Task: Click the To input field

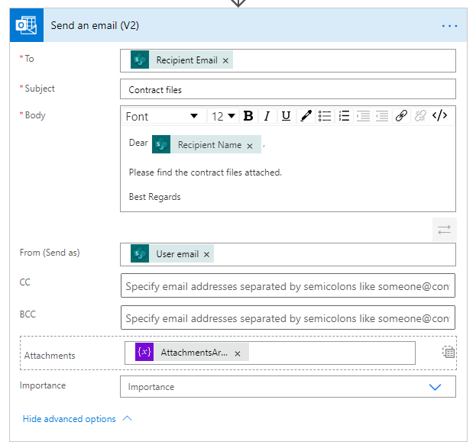Action: pyautogui.click(x=288, y=60)
